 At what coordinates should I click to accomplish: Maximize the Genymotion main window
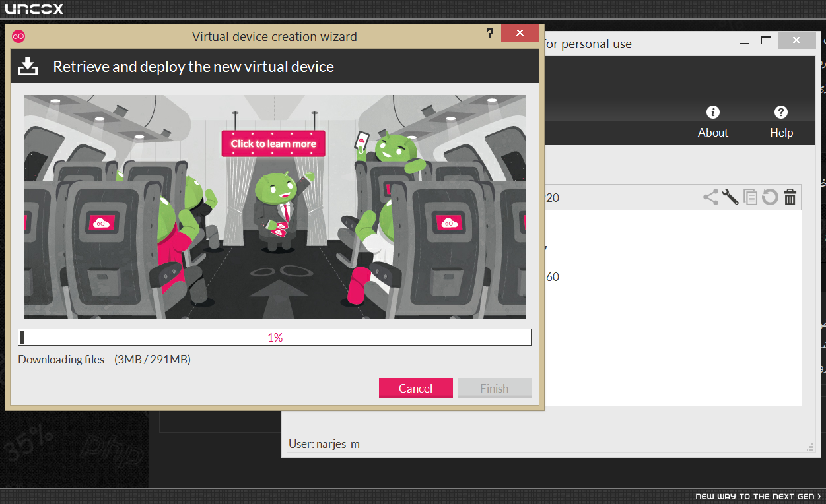(x=766, y=41)
